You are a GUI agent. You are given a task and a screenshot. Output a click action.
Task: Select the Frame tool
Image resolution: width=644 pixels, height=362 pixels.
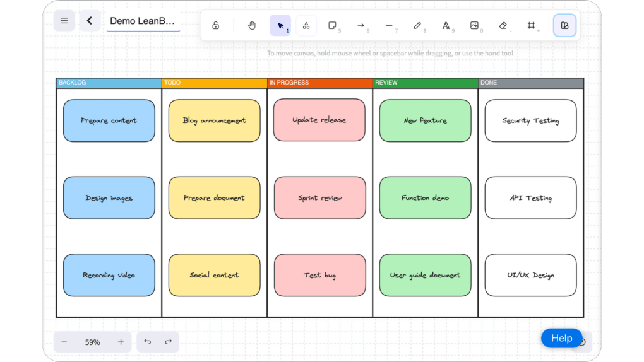[532, 26]
